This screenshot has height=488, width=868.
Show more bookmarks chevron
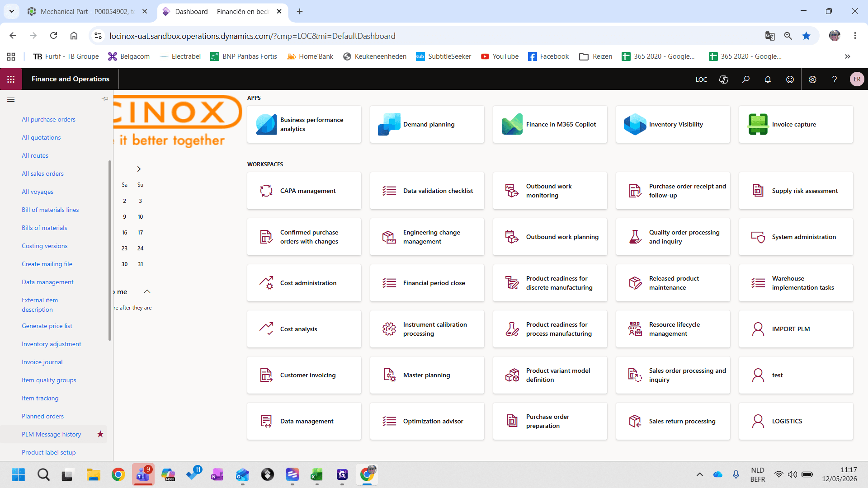pyautogui.click(x=847, y=56)
